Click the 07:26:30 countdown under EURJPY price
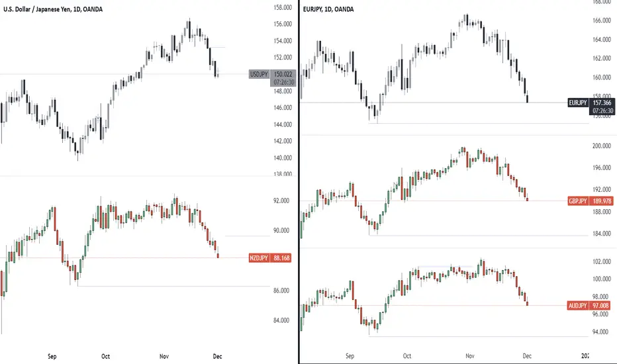The height and width of the screenshot is (364, 617). tap(602, 111)
